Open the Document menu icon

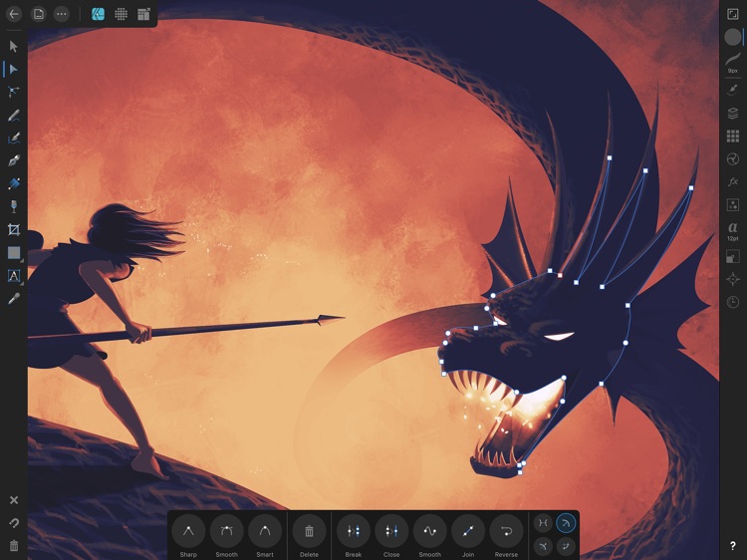tap(38, 14)
